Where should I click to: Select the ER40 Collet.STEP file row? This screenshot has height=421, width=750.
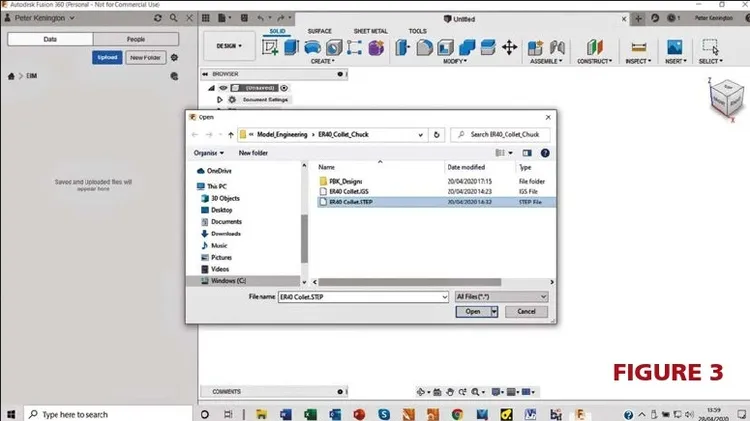point(436,202)
